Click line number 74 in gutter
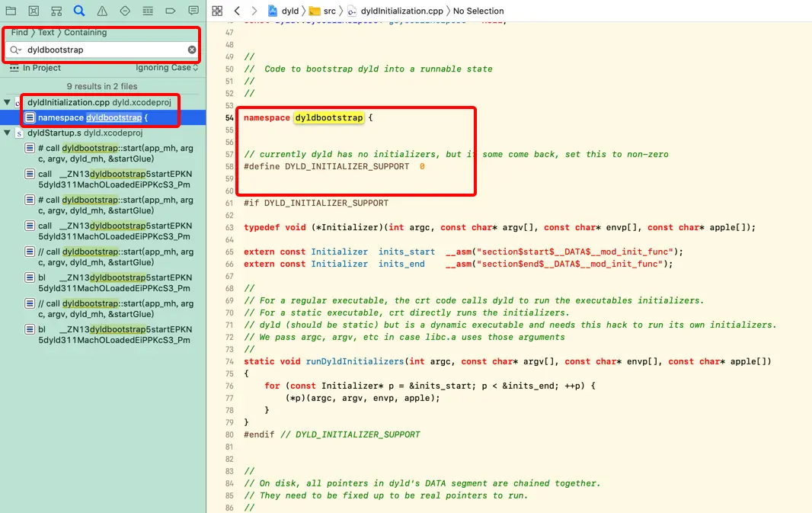Screen dimensions: 812x513 tap(229, 361)
